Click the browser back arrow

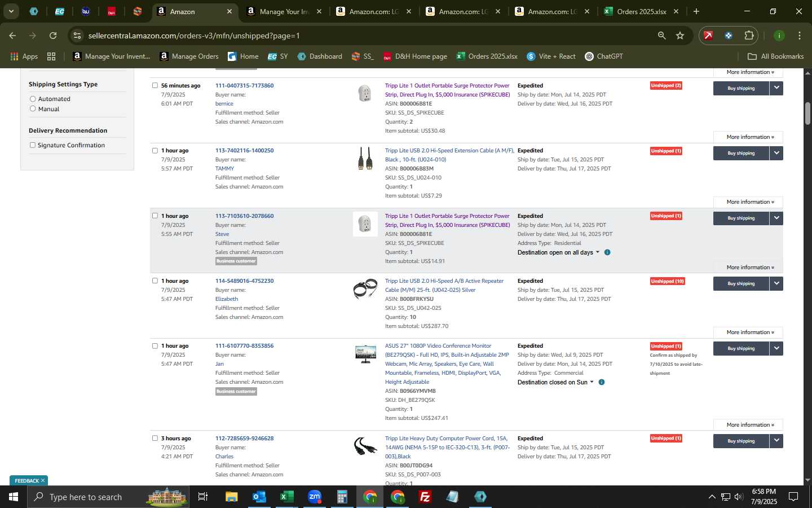[12, 36]
